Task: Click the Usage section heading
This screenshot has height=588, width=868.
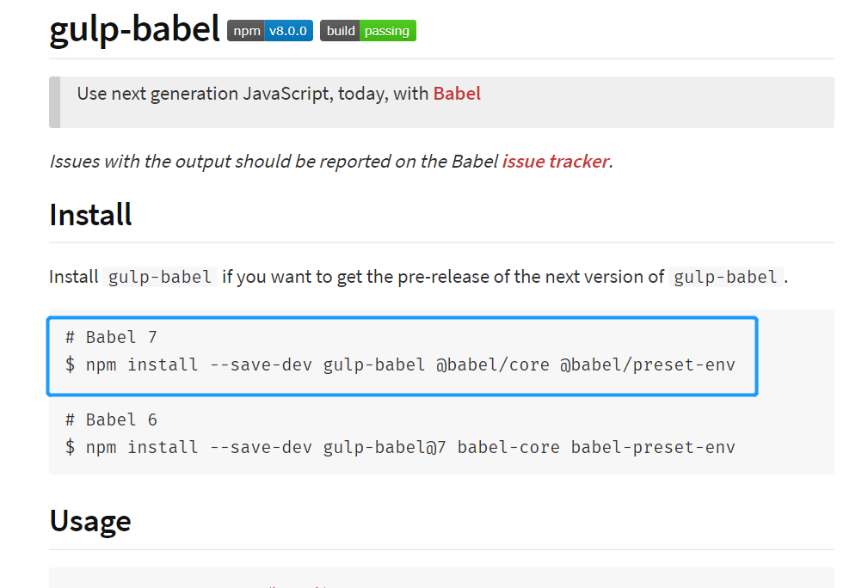Action: point(90,521)
